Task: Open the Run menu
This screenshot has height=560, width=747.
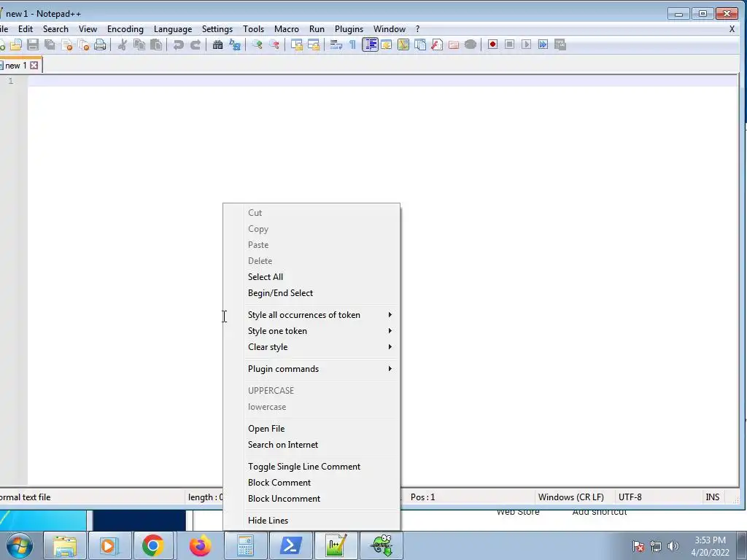Action: [317, 29]
